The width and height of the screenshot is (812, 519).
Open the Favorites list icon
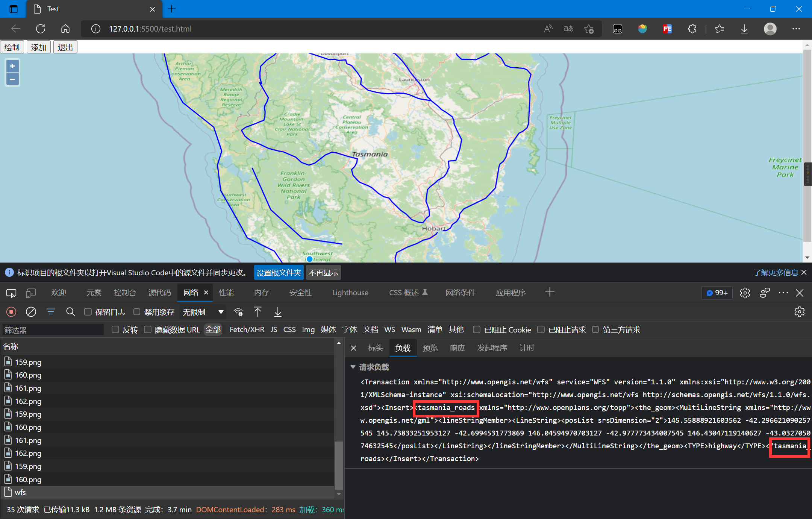point(720,29)
